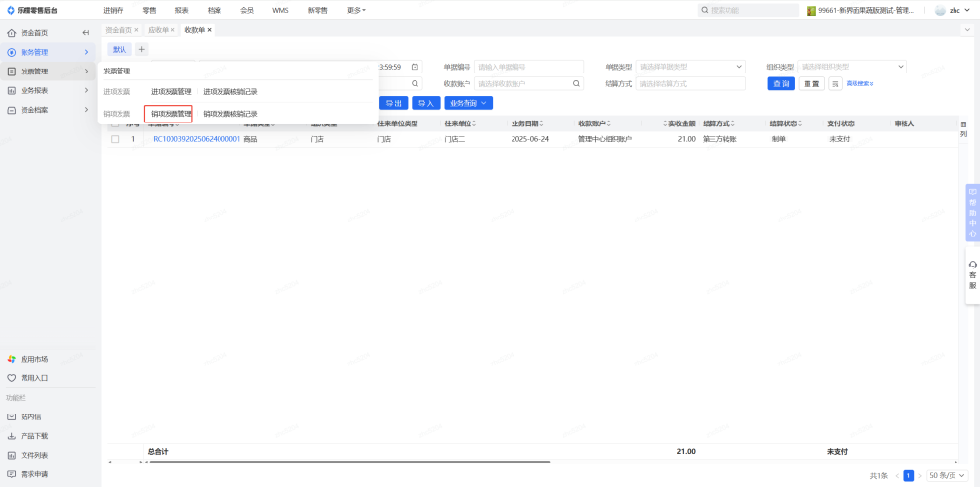Select 销项发票管理 in the flyout menu
This screenshot has height=487, width=980.
click(171, 114)
